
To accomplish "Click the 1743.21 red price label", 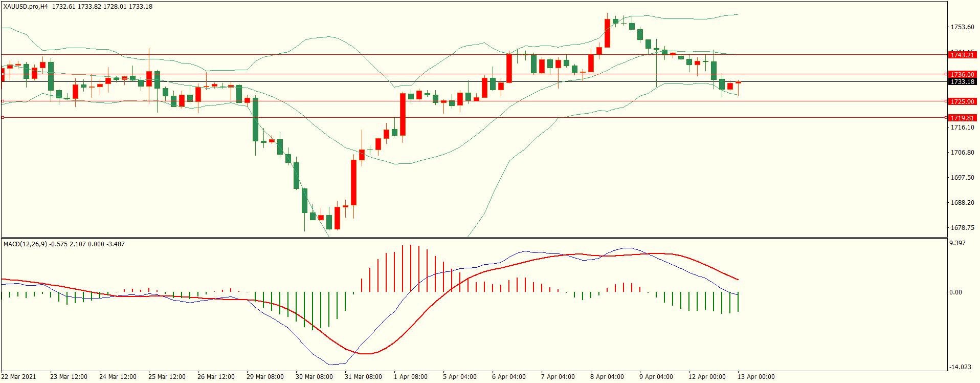I will (962, 55).
